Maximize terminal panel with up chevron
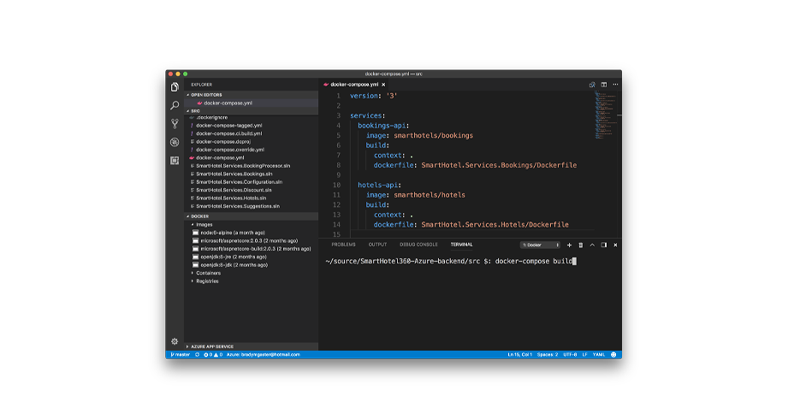Image resolution: width=788 pixels, height=410 pixels. click(591, 244)
